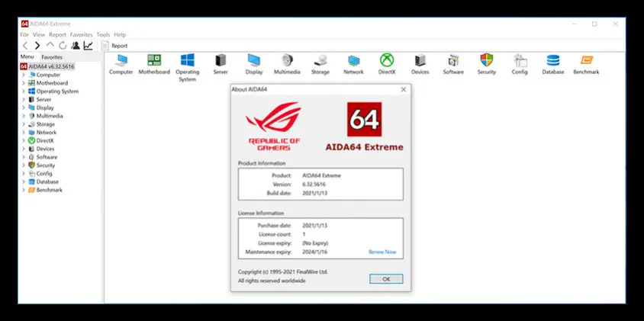644x321 pixels.
Task: Select the Database icon in main panel
Action: click(x=553, y=61)
